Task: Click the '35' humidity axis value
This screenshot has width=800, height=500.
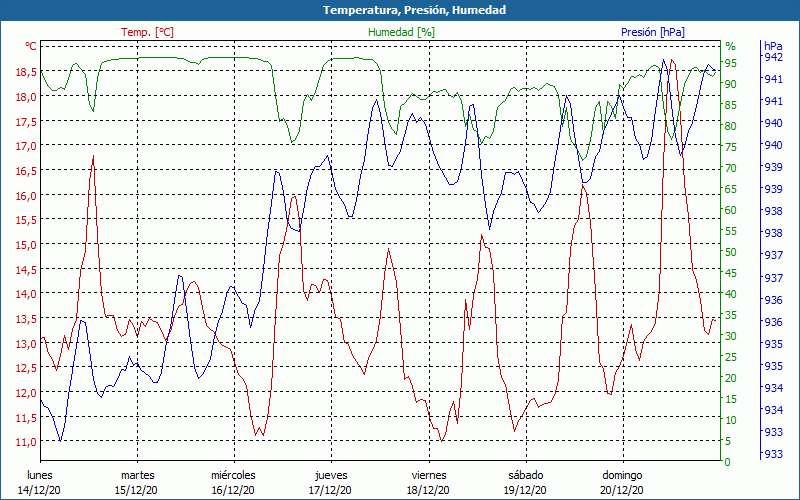Action: (731, 315)
